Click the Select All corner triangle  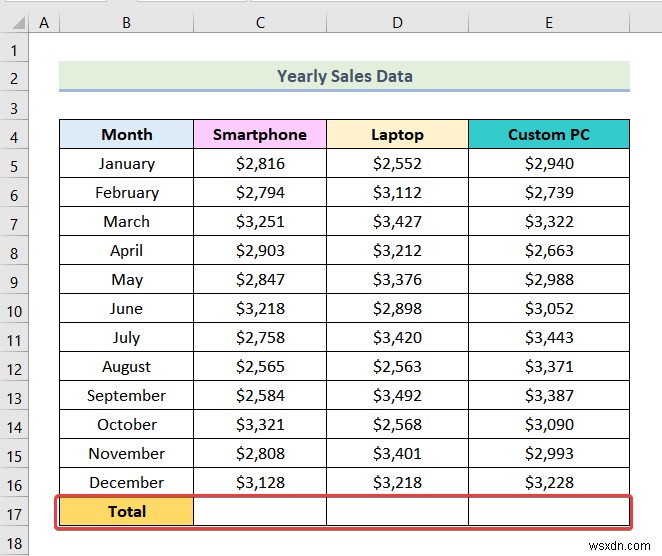click(x=15, y=21)
